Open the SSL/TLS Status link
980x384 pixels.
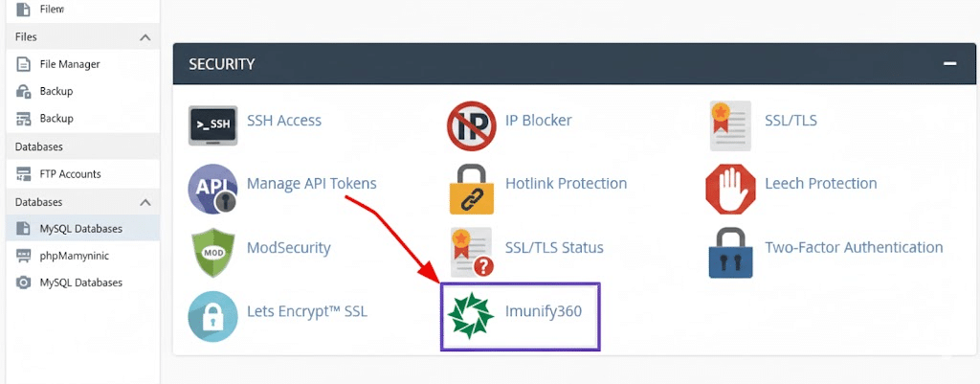tap(554, 248)
